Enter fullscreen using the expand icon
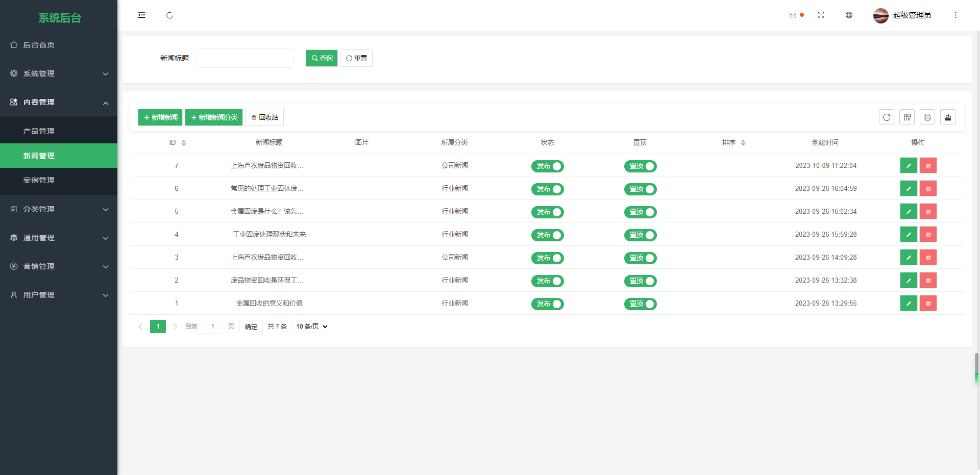Screen dimensions: 980x475 (x=821, y=15)
